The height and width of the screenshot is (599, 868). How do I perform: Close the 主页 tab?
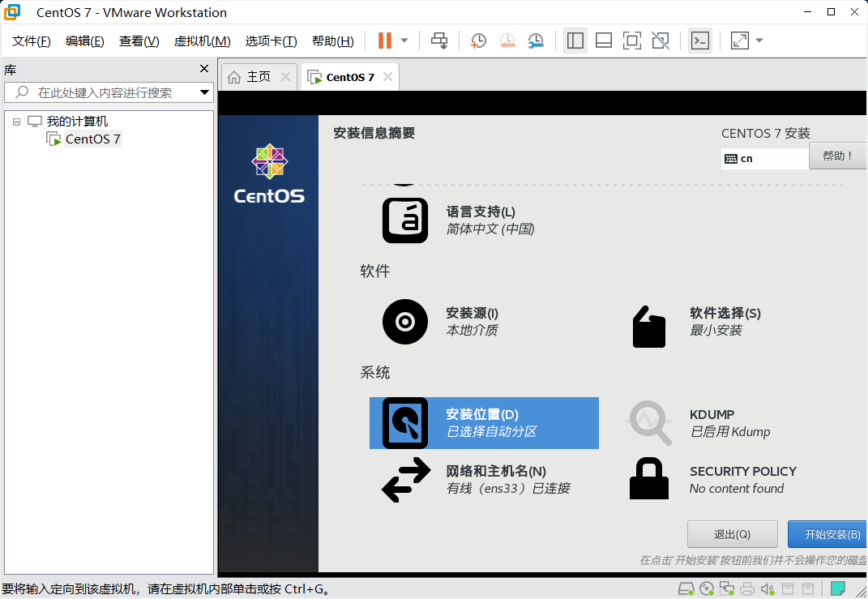tap(285, 77)
